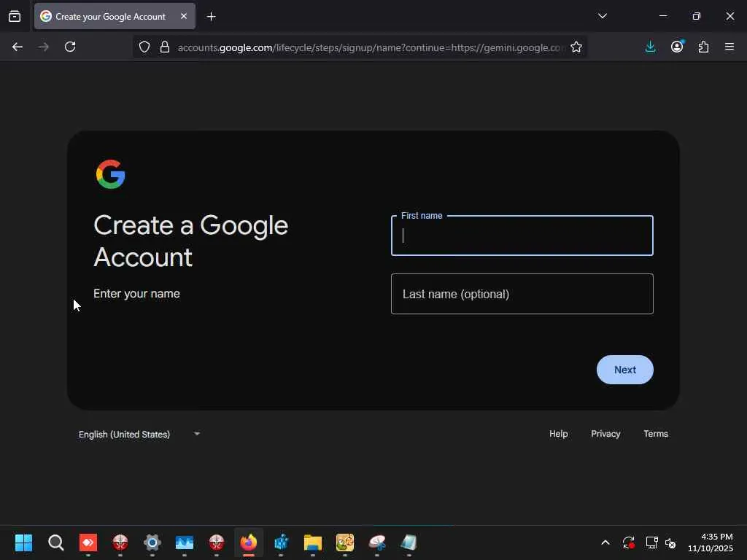
Task: Show site security padlock info
Action: coord(165,47)
